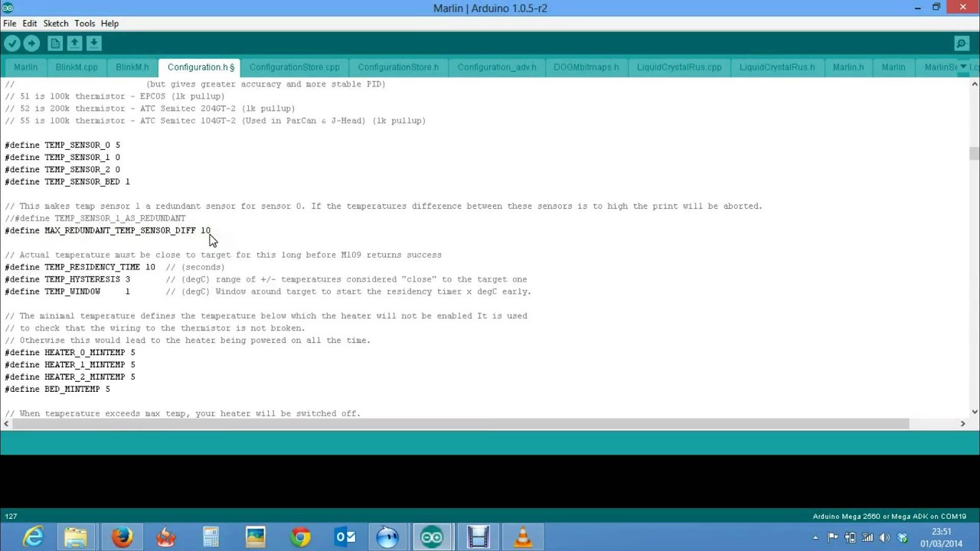Switch to the first Marlin tab

click(x=25, y=67)
